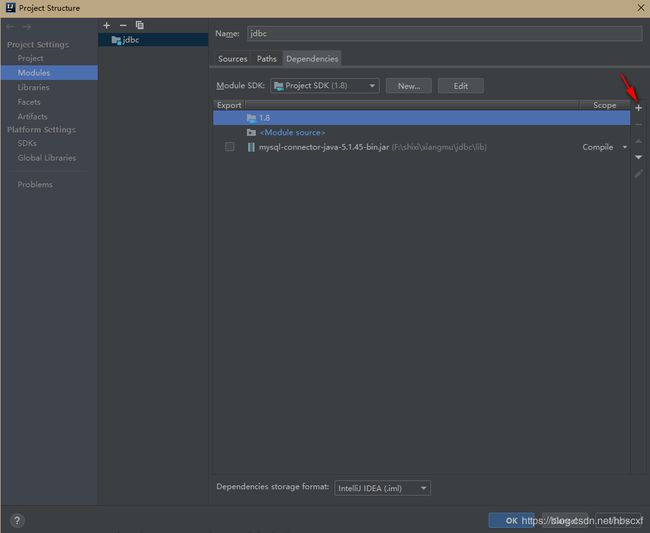The width and height of the screenshot is (650, 533).
Task: Open Artifacts settings section
Action: coord(32,116)
